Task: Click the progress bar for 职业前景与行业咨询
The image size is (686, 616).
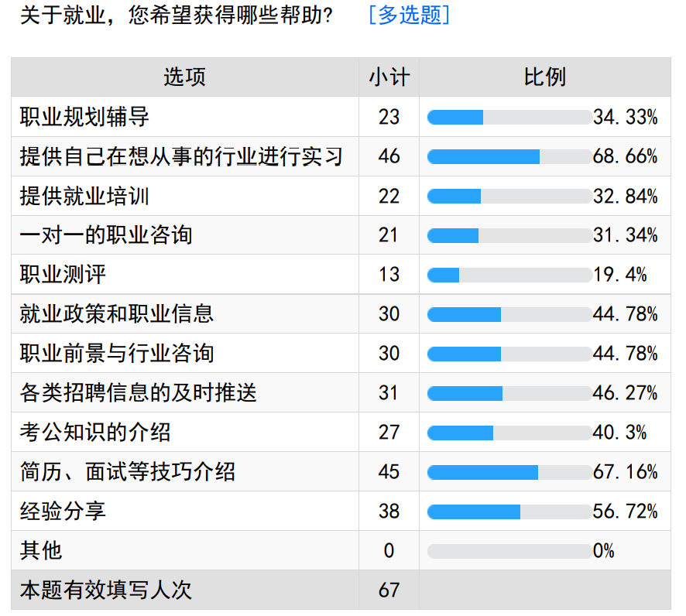Action: point(509,354)
